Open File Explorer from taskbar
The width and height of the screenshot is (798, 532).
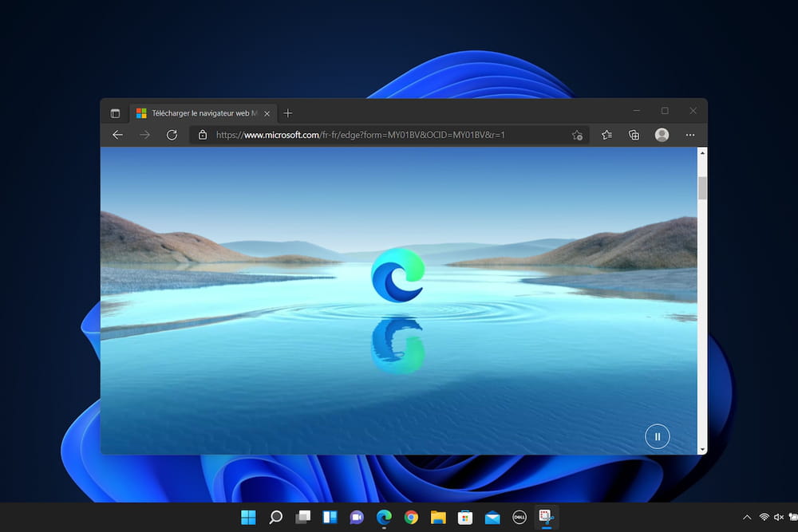click(x=438, y=518)
